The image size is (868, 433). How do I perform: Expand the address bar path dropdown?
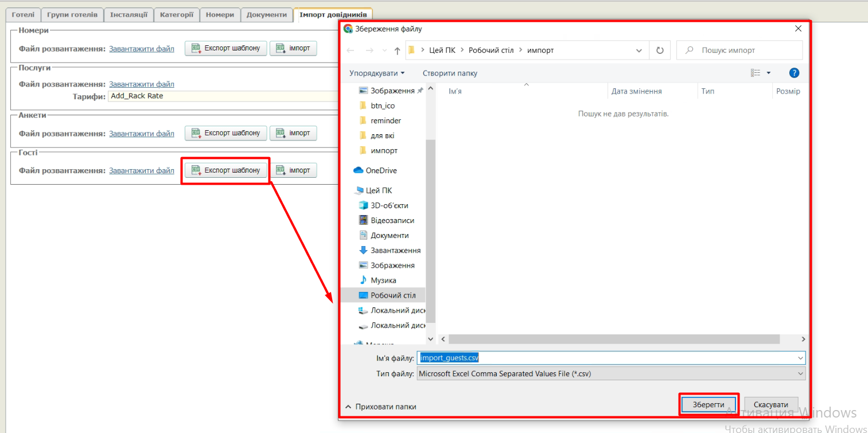click(x=639, y=50)
